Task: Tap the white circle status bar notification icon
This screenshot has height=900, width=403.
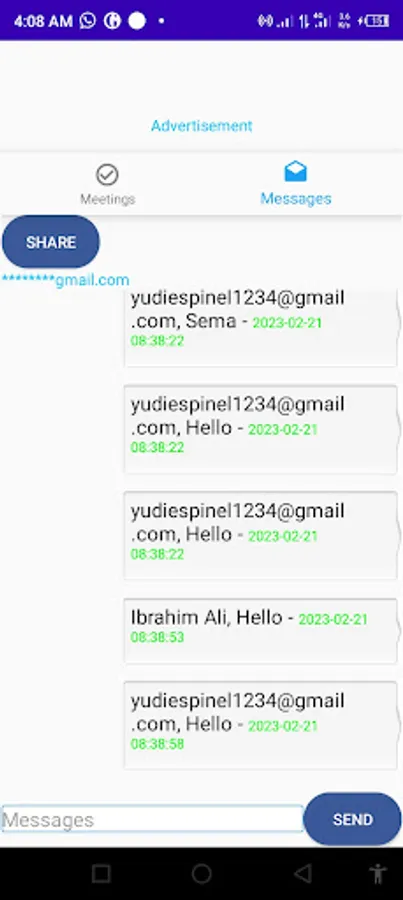Action: [137, 21]
